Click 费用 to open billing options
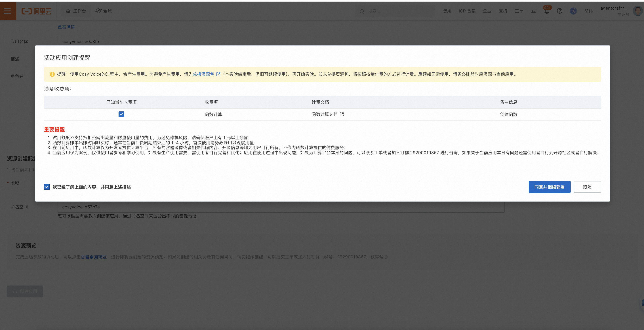 point(447,11)
